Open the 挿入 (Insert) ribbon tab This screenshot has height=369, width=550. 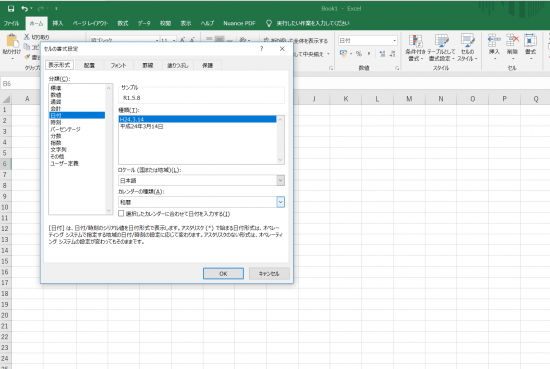[58, 23]
